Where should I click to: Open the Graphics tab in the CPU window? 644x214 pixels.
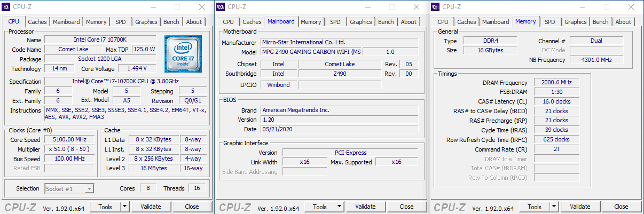[x=146, y=22]
